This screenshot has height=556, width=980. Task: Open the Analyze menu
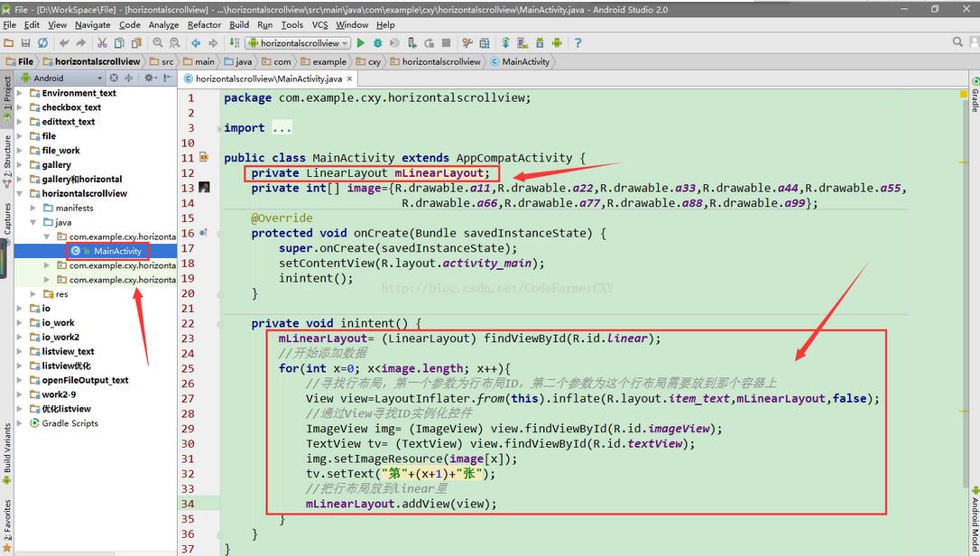point(163,25)
